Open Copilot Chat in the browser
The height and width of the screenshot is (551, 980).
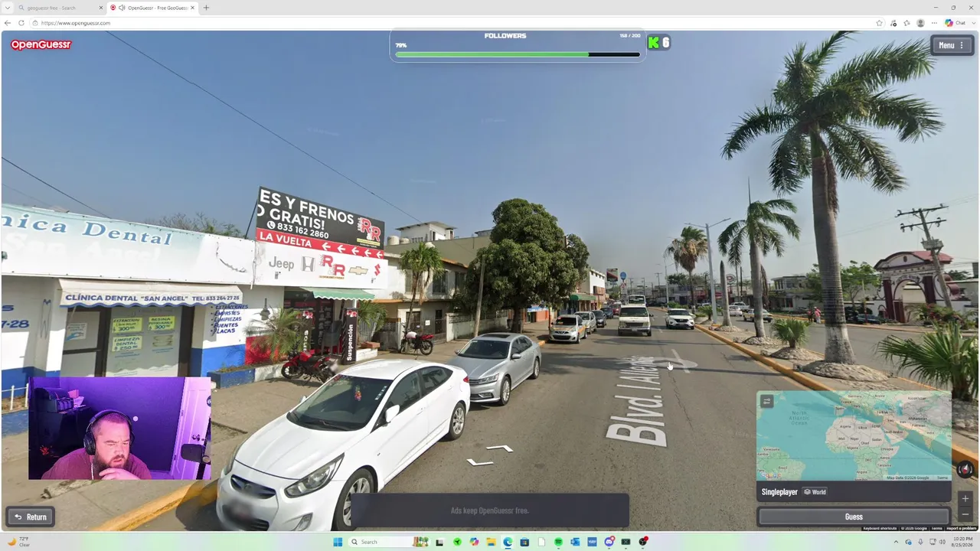click(x=955, y=23)
